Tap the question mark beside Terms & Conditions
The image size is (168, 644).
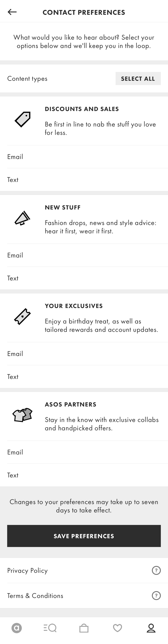coord(156,596)
